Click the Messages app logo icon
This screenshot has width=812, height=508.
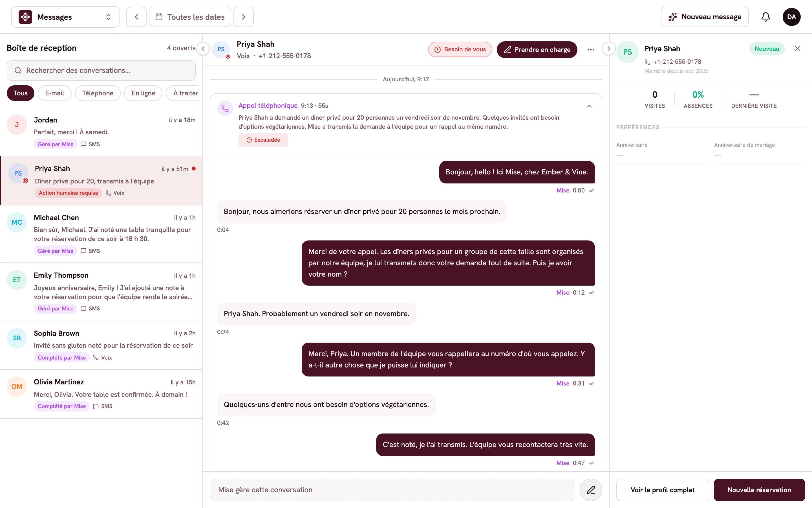tap(25, 17)
